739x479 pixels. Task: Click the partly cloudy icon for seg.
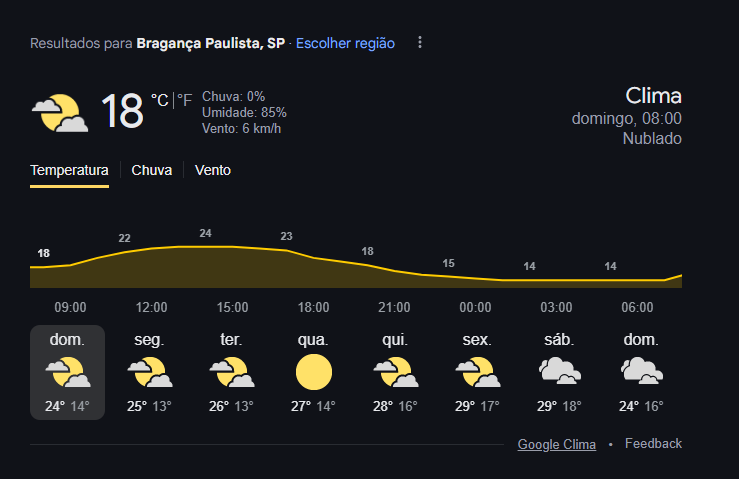click(x=149, y=372)
